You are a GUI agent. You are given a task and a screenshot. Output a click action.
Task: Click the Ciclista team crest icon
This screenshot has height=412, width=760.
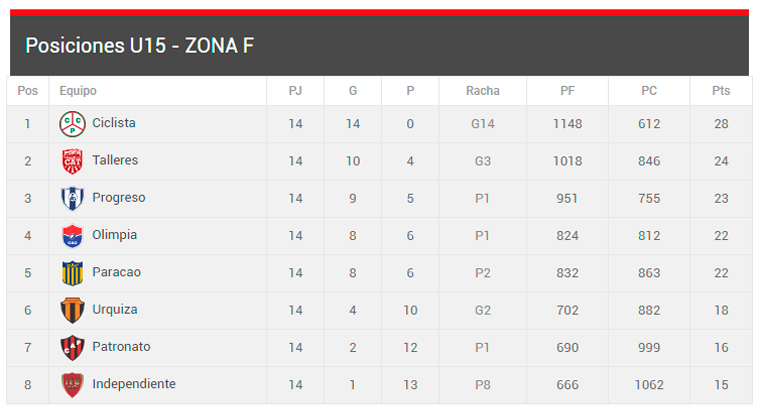tap(72, 124)
